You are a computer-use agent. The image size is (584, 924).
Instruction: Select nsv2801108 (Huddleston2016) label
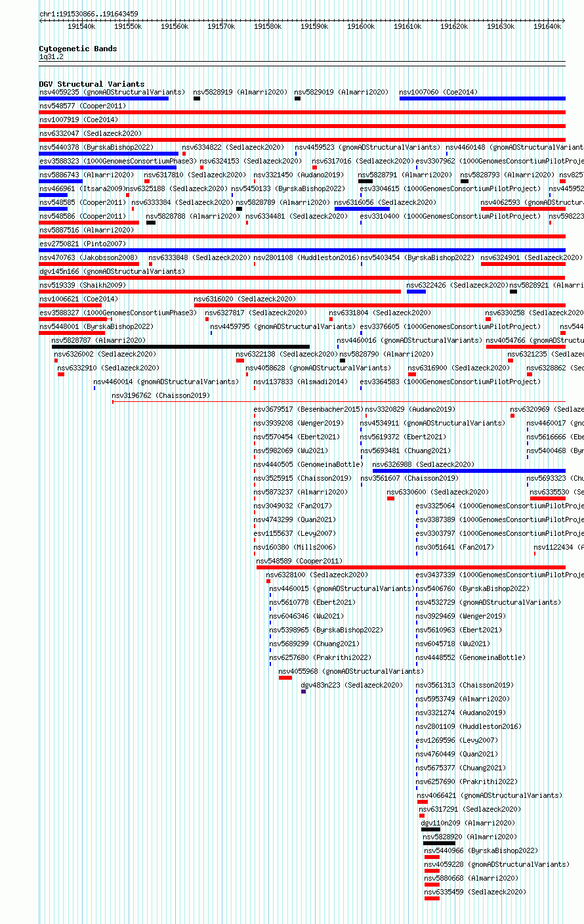pyautogui.click(x=306, y=257)
